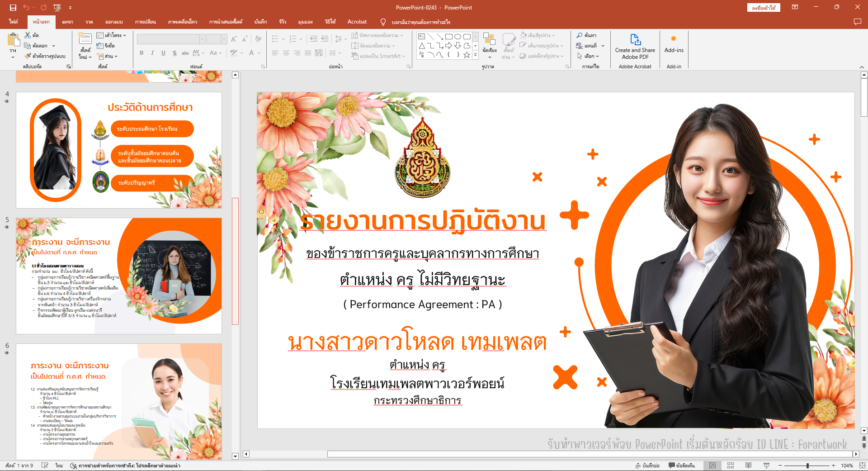Click the Increase Font Size icon
The height and width of the screenshot is (471, 868).
pyautogui.click(x=234, y=39)
